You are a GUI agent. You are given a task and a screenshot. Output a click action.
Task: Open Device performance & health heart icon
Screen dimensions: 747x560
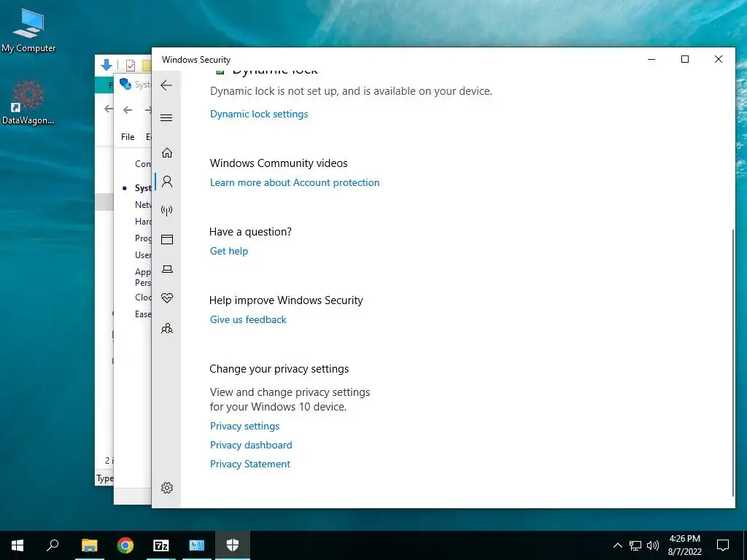point(167,298)
